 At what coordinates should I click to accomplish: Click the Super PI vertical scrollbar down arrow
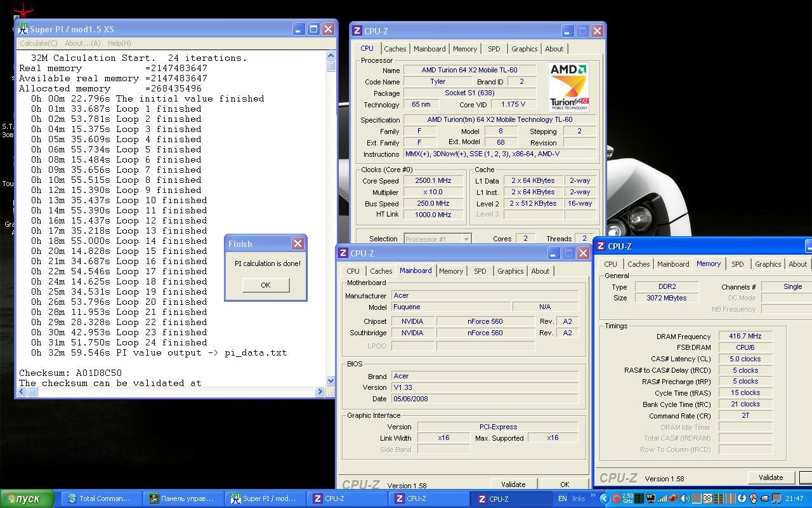tap(331, 380)
